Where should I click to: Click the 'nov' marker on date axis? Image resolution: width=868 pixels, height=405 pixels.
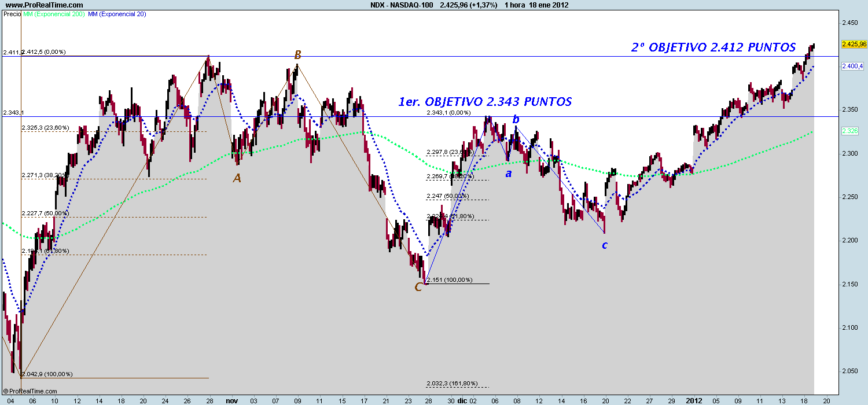pyautogui.click(x=232, y=400)
